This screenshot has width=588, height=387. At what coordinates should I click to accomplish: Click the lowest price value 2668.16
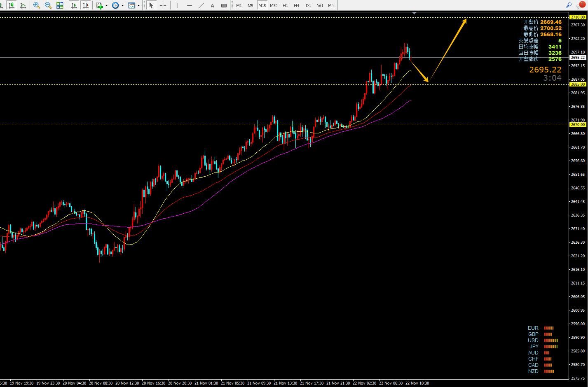(551, 34)
